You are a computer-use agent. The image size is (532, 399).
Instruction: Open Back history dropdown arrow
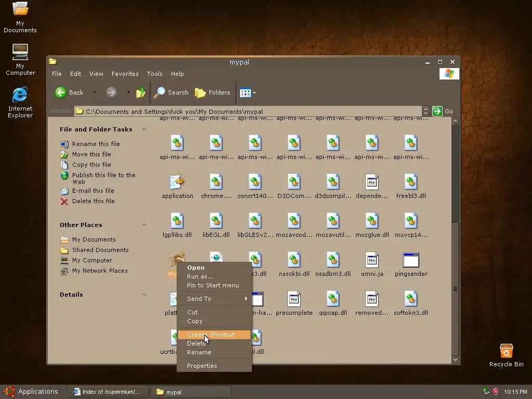95,92
